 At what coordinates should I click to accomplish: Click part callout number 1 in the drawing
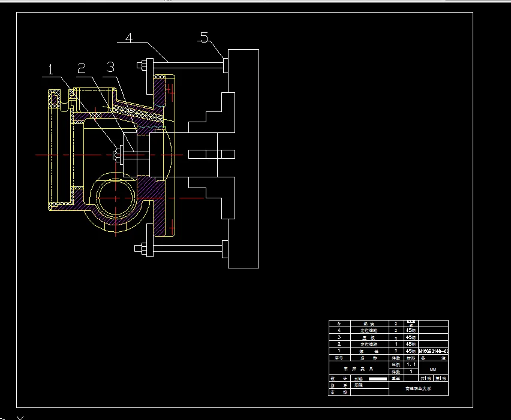point(50,70)
